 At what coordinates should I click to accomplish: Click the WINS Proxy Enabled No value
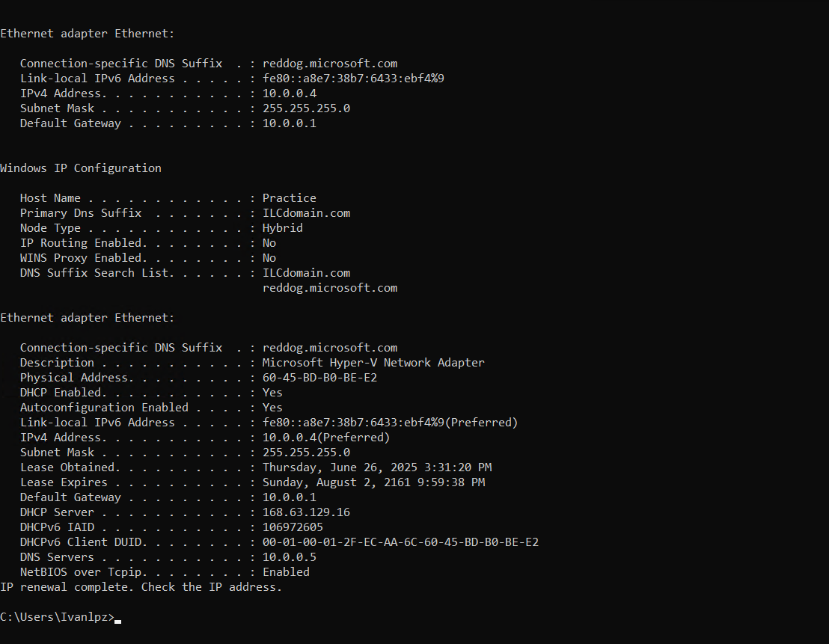(269, 258)
